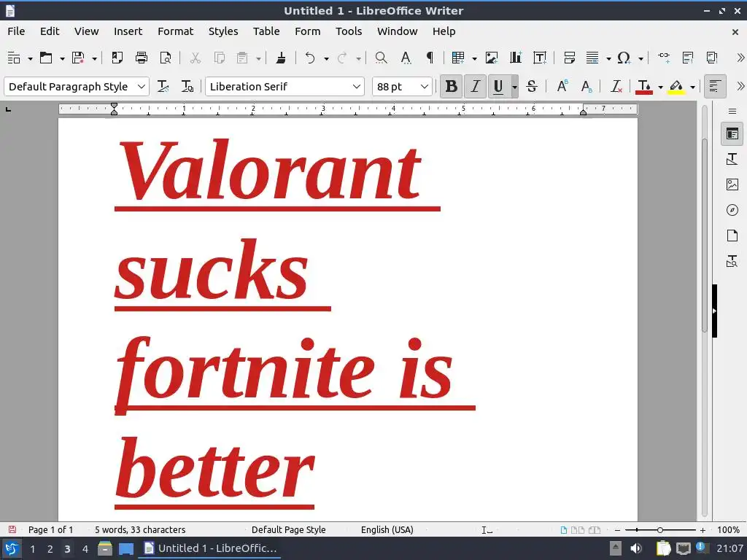Open Find and Replace magnifier

click(381, 58)
